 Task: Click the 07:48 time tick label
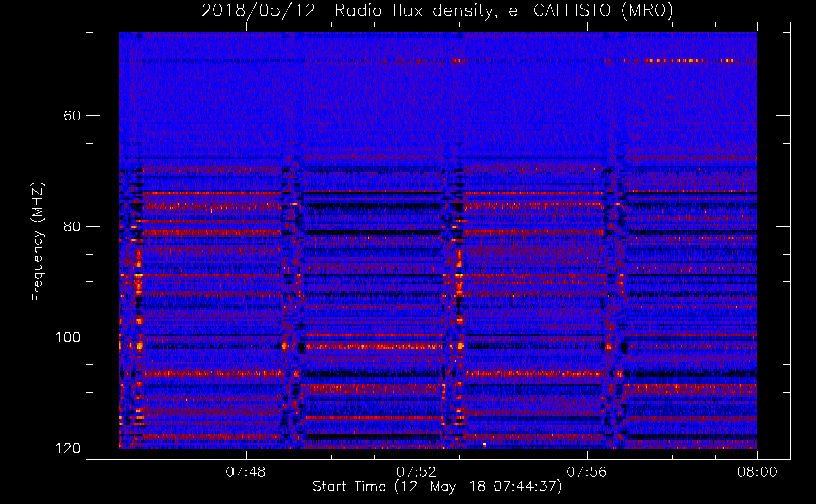(246, 472)
